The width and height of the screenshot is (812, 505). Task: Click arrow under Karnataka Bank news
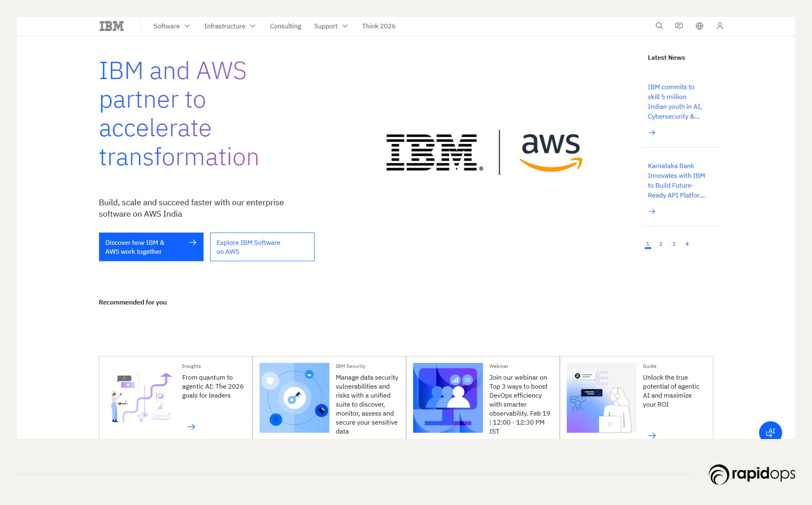coord(652,211)
